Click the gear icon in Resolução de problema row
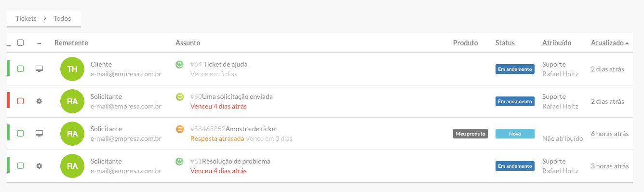Image resolution: width=644 pixels, height=192 pixels. 40,166
